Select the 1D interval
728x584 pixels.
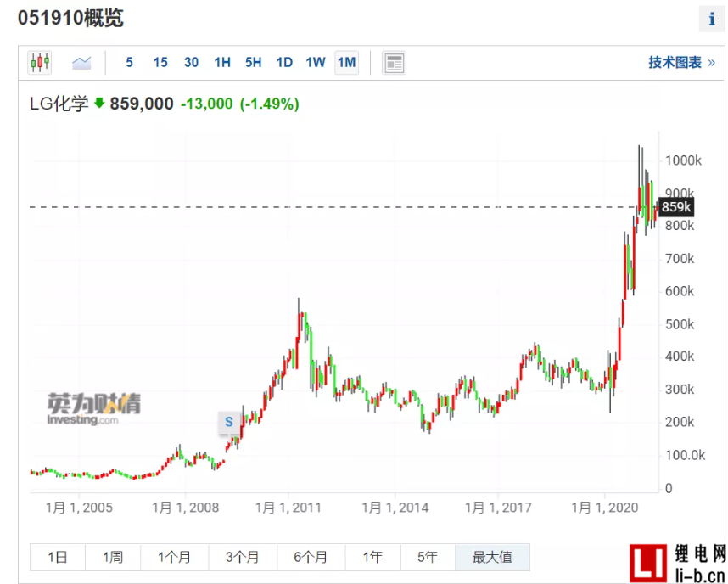pyautogui.click(x=284, y=62)
